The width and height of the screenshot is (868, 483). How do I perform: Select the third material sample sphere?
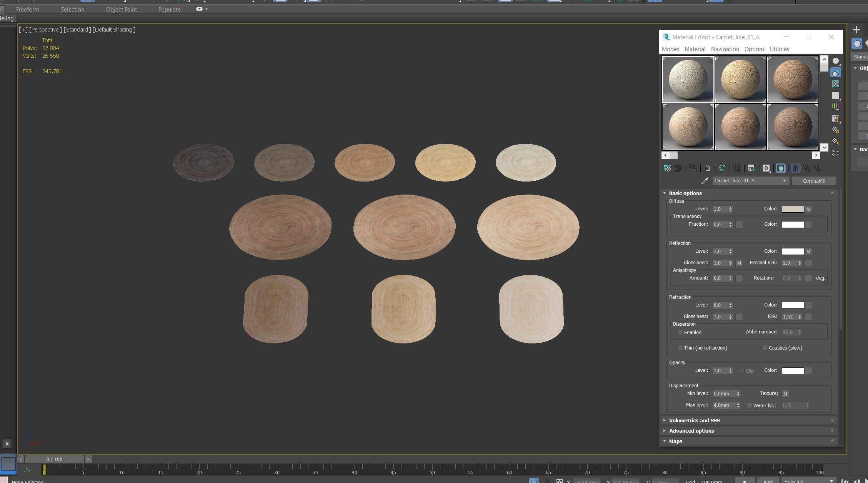tap(792, 80)
